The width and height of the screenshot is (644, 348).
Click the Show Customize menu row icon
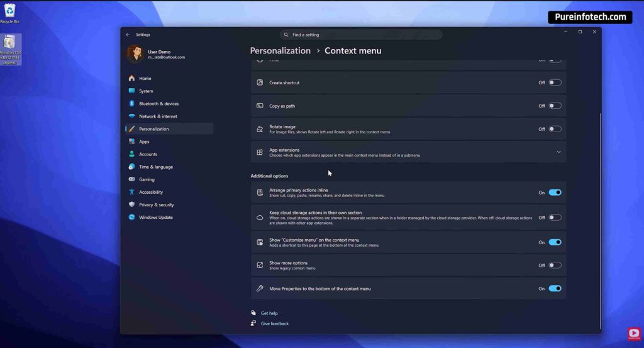(260, 242)
